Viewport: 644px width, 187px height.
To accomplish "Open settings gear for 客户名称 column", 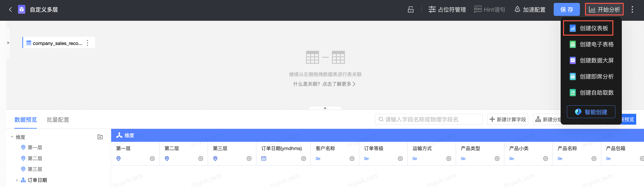I will (x=352, y=159).
